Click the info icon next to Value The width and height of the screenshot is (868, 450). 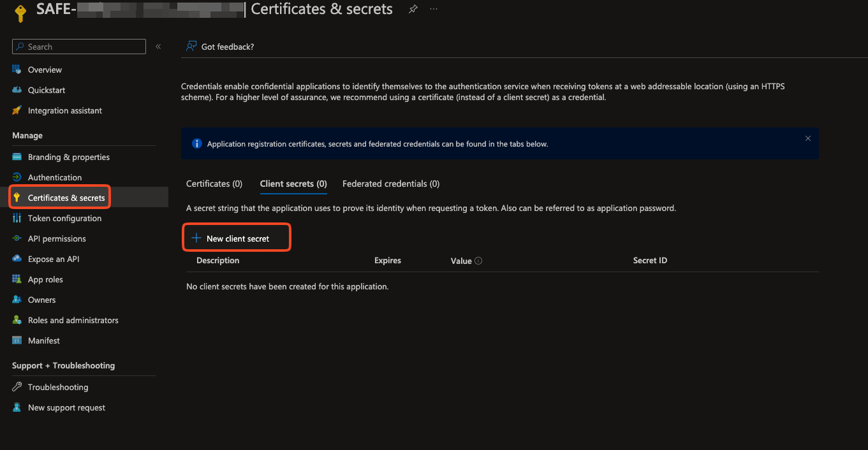(478, 261)
